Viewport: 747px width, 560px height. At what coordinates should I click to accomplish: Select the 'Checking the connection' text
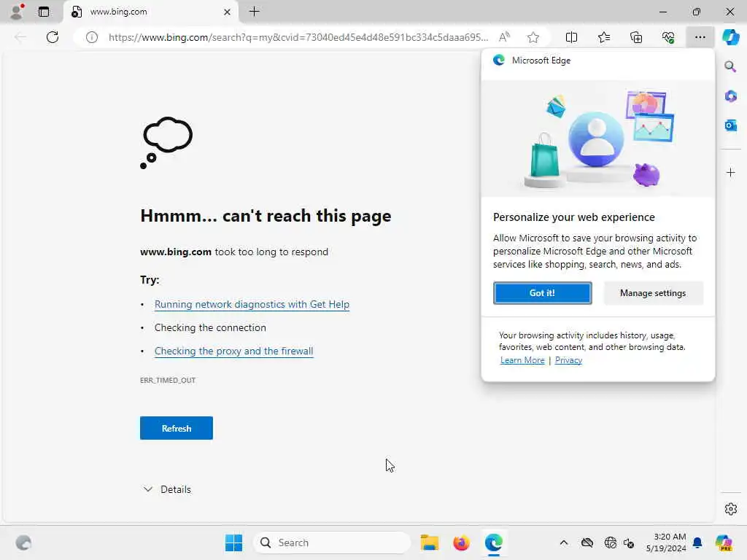(210, 327)
